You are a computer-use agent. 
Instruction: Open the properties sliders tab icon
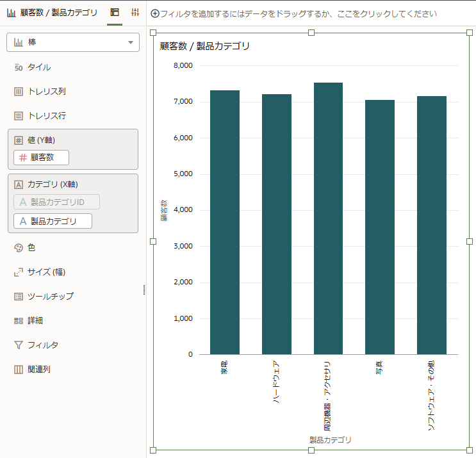click(x=135, y=12)
